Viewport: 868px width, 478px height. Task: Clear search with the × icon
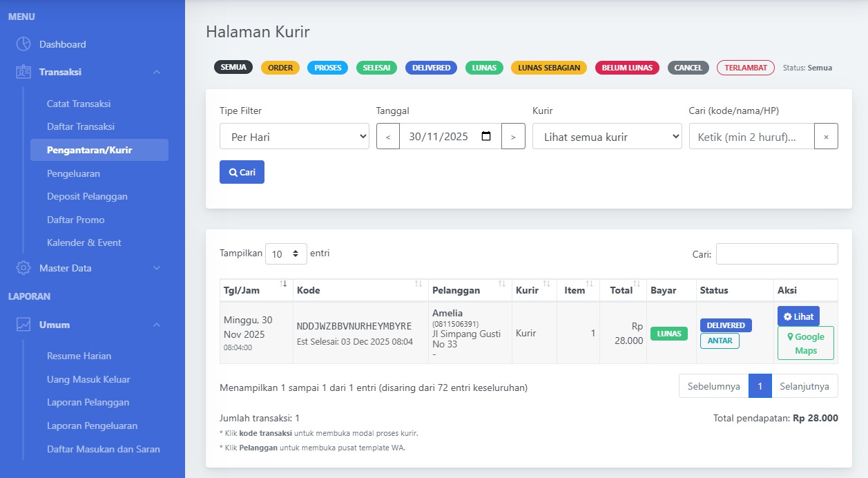point(826,137)
